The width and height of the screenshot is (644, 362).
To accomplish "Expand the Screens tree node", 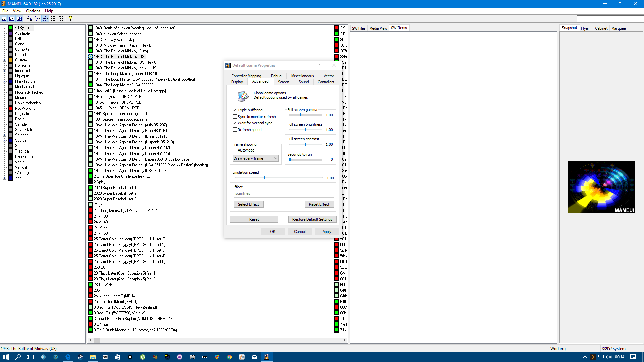I will (x=4, y=135).
